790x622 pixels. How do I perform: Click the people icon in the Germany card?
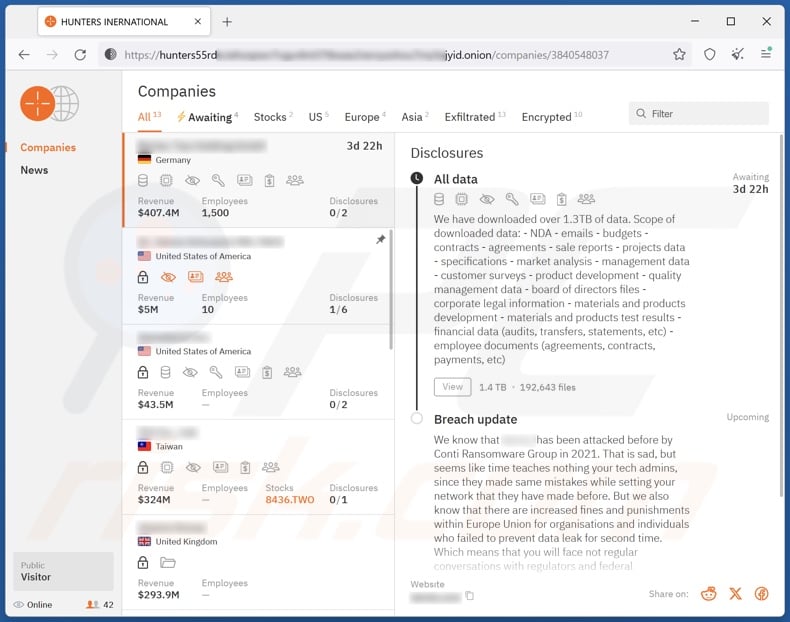tap(295, 180)
